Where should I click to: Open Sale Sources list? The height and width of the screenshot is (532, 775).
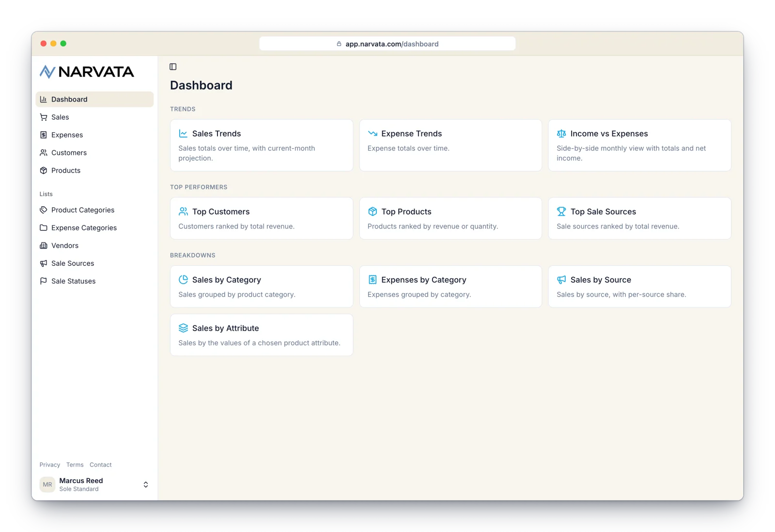[x=94, y=263]
